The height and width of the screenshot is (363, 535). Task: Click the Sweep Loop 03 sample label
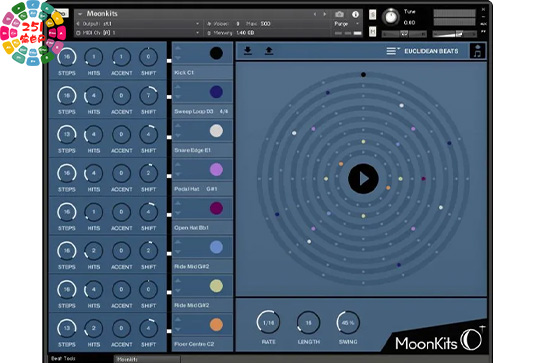(193, 112)
